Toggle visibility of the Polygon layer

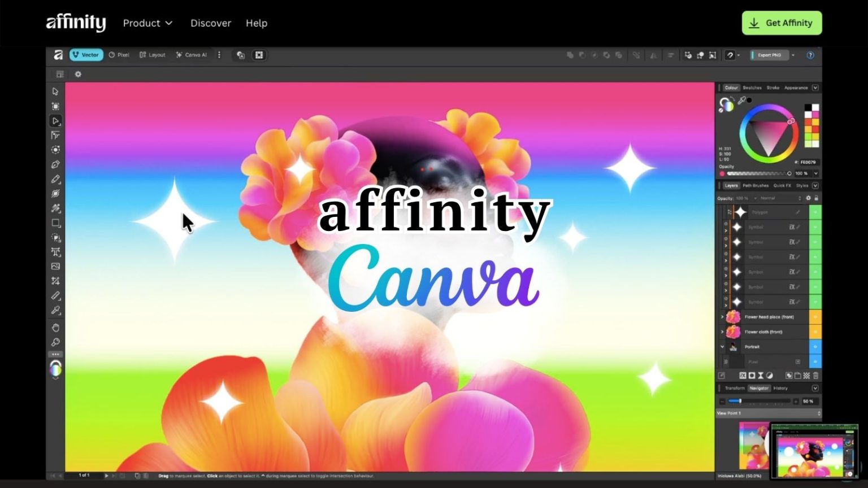tap(815, 212)
